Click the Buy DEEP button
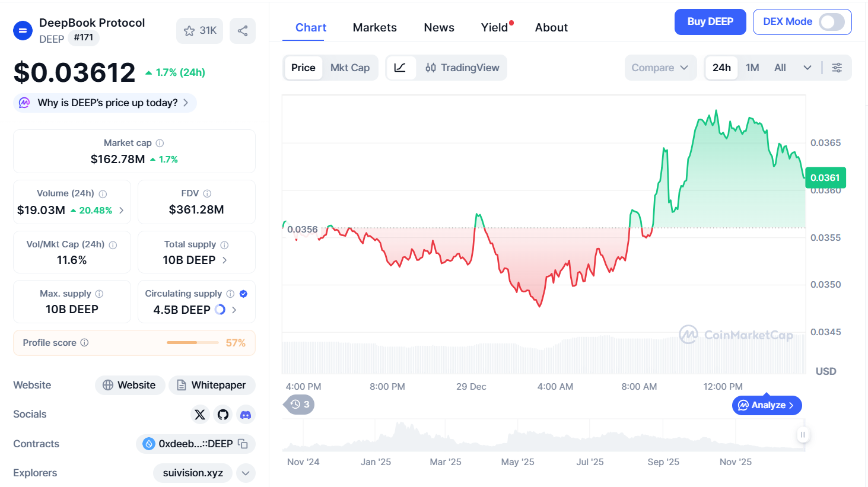This screenshot has width=868, height=487. (x=710, y=21)
